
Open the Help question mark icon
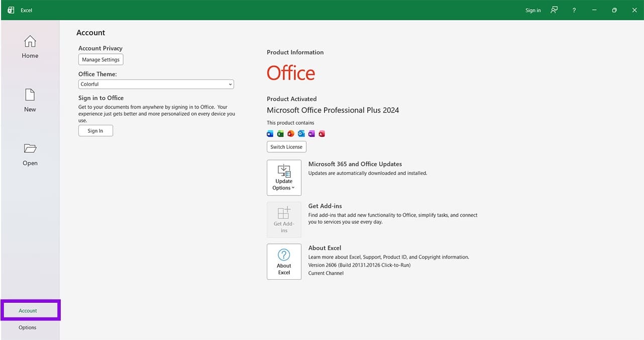click(x=574, y=10)
